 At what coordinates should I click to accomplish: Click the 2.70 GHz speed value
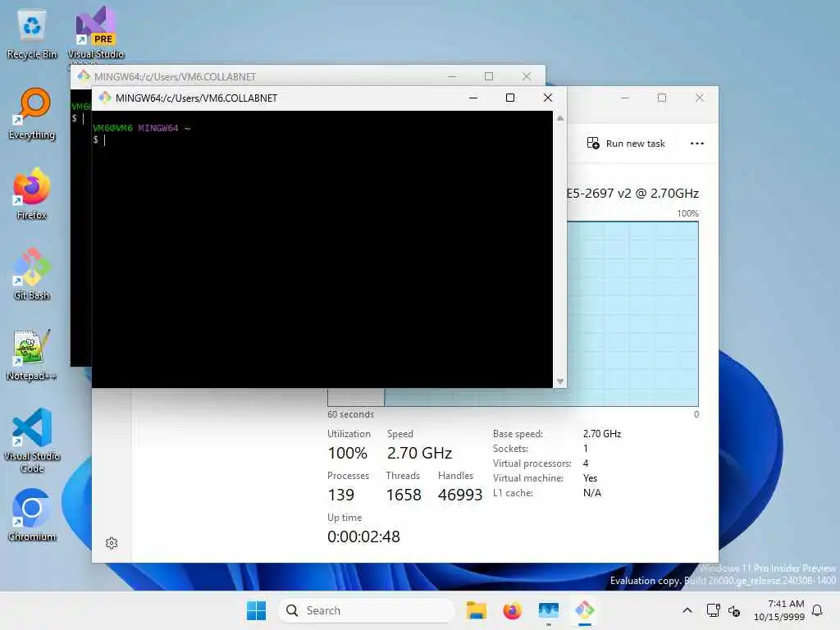click(x=419, y=453)
